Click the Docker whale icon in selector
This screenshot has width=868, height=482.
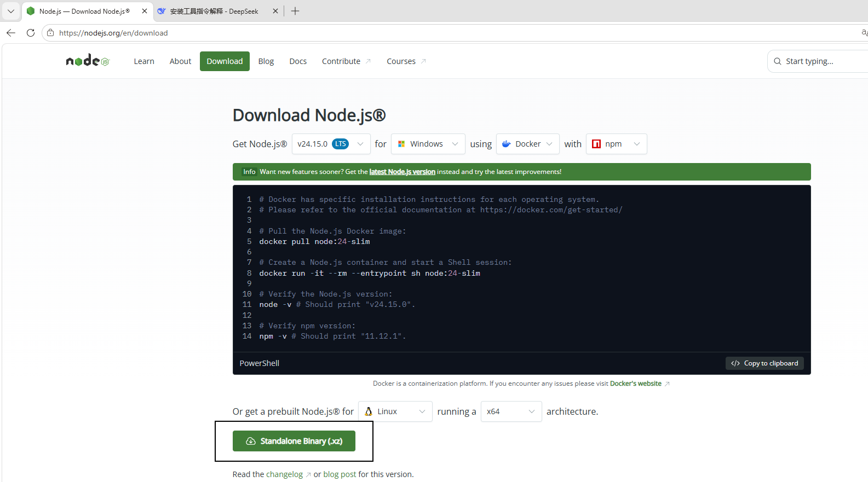coord(507,144)
